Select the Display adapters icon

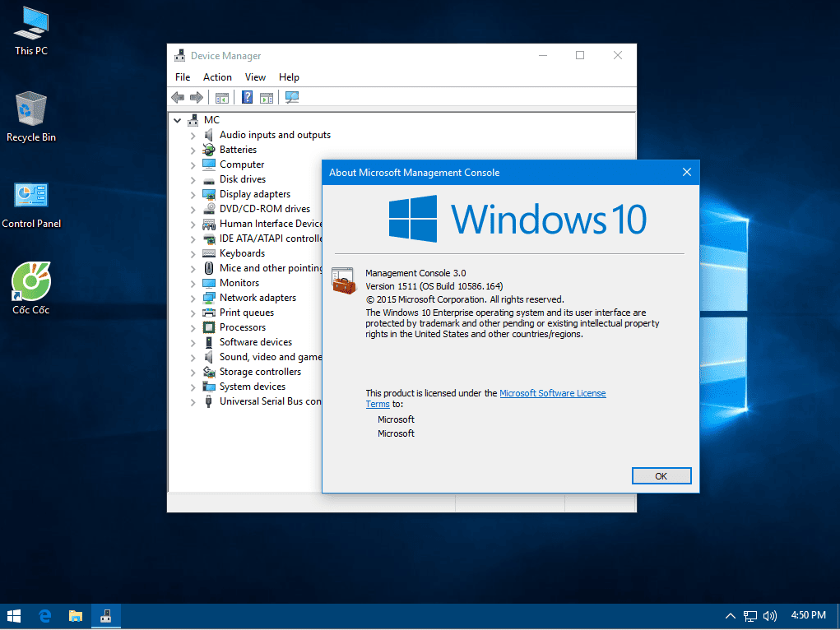pyautogui.click(x=209, y=194)
